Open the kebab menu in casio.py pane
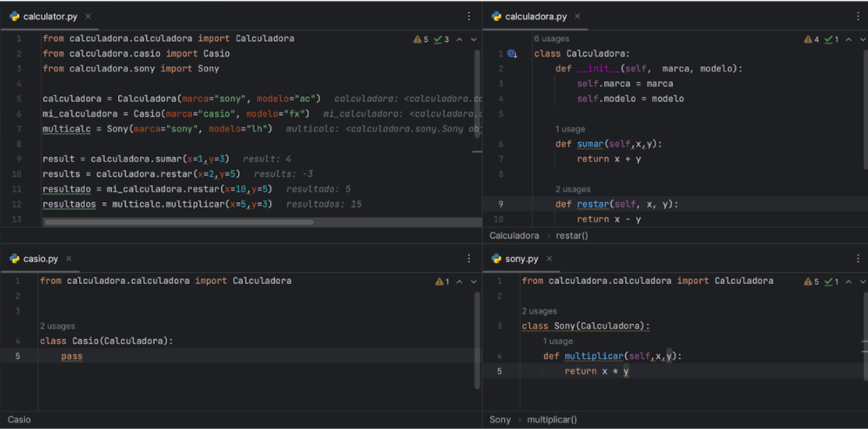The height and width of the screenshot is (429, 868). [468, 258]
